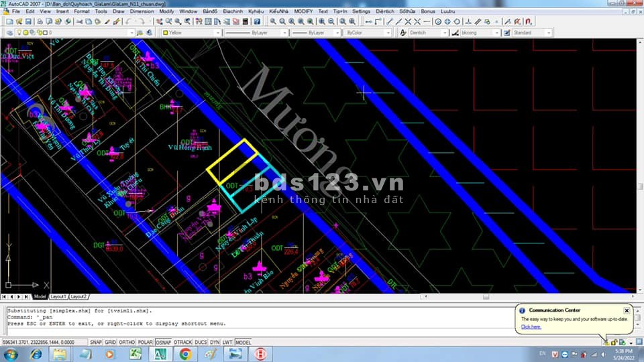Toggle ORTHO mode in status bar

tap(127, 342)
